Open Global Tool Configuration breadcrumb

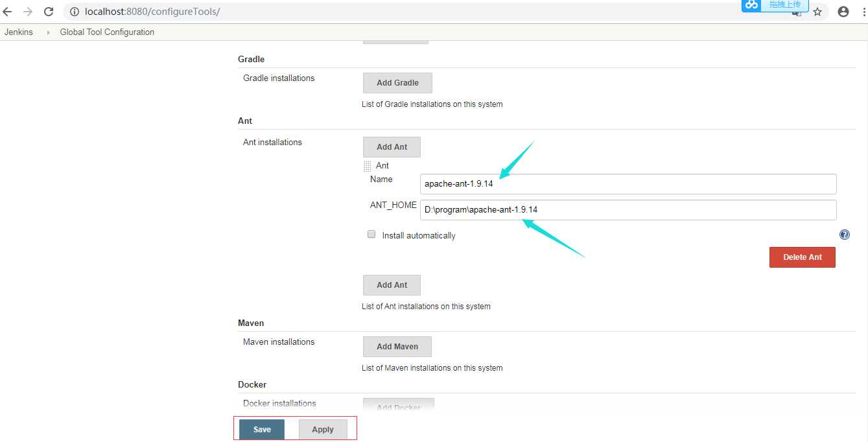coord(107,32)
